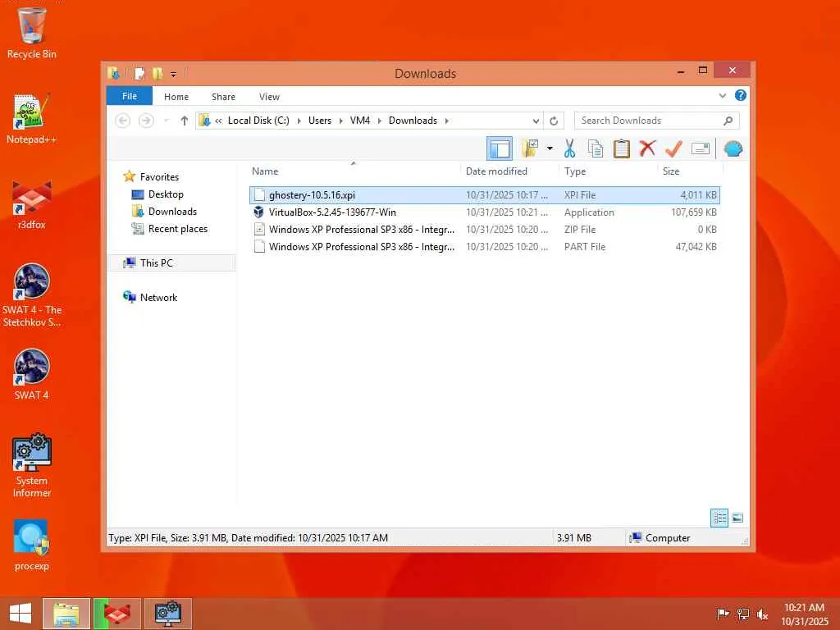Switch to r3dfox in taskbar
This screenshot has width=840, height=630.
(x=117, y=614)
